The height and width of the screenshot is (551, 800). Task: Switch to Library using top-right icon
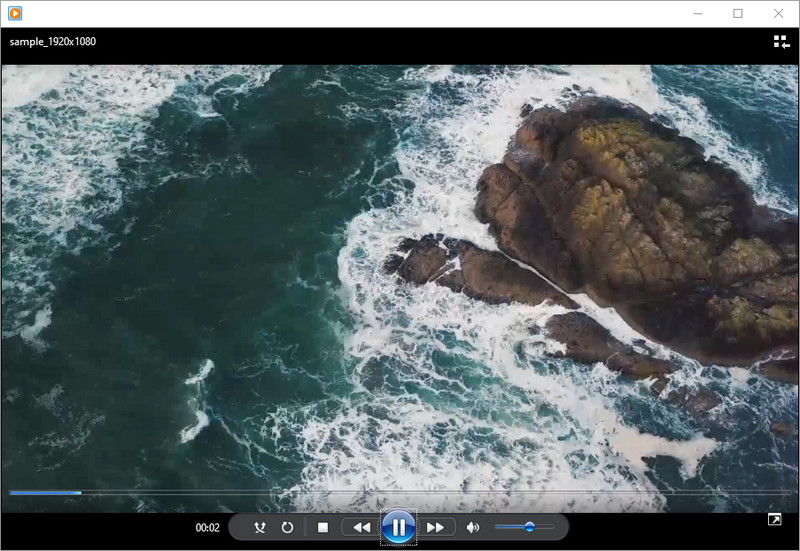coord(781,42)
